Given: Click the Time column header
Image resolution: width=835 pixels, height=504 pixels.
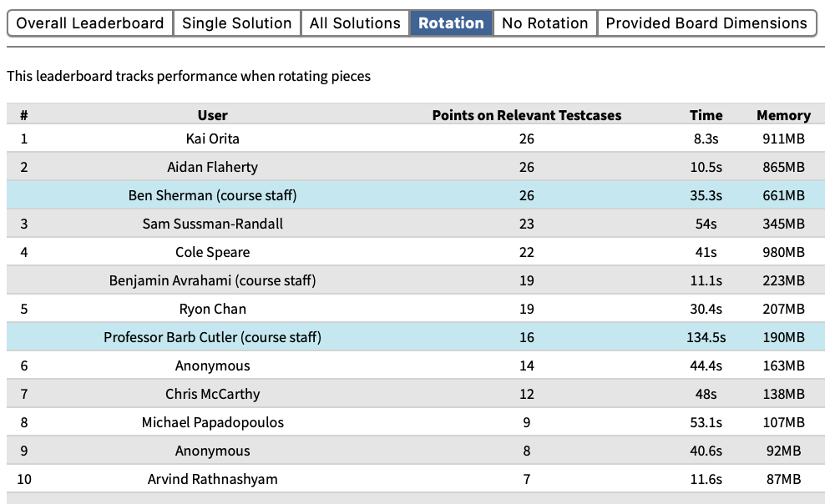Looking at the screenshot, I should point(706,115).
